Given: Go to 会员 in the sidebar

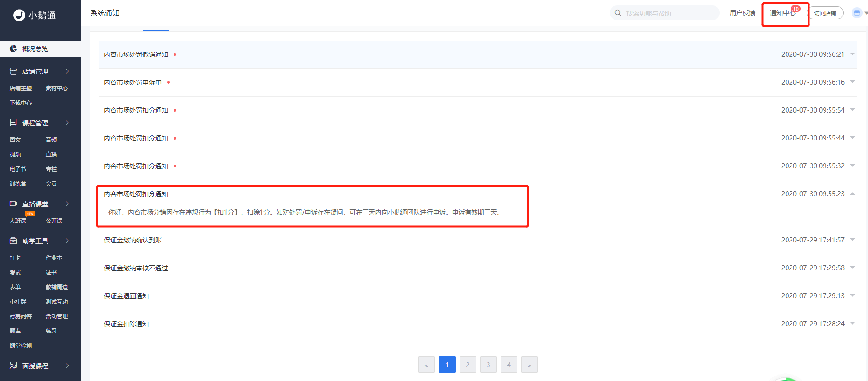Looking at the screenshot, I should point(51,184).
